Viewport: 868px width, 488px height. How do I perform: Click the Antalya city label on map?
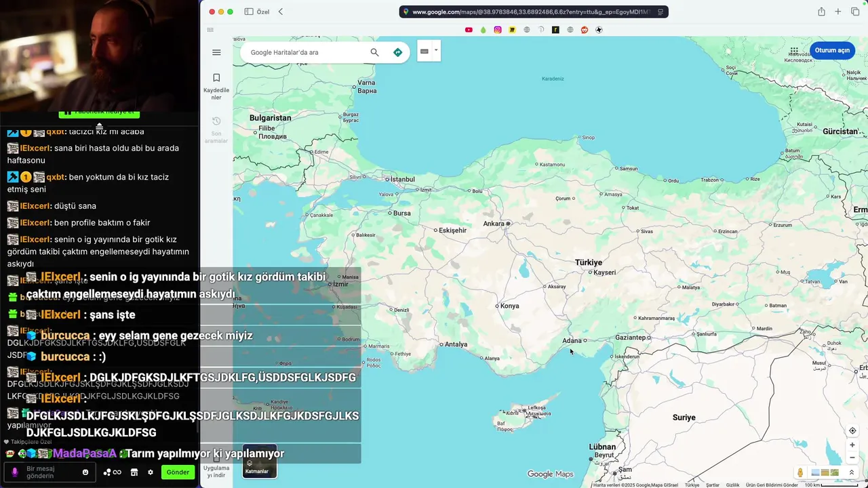pos(456,344)
